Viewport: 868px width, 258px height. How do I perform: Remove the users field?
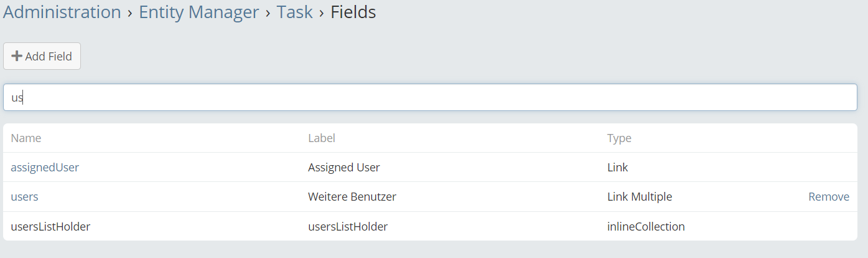point(829,196)
